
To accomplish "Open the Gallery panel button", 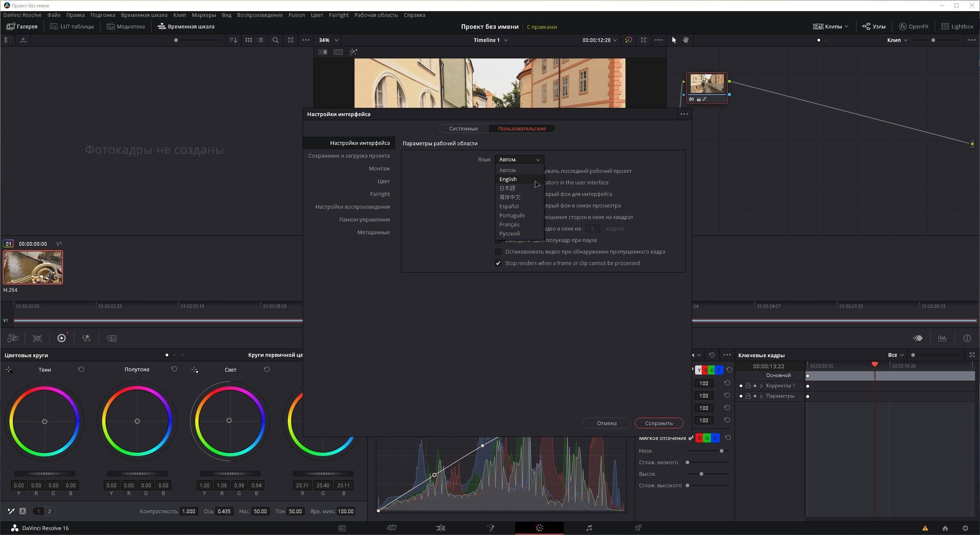I will click(22, 26).
